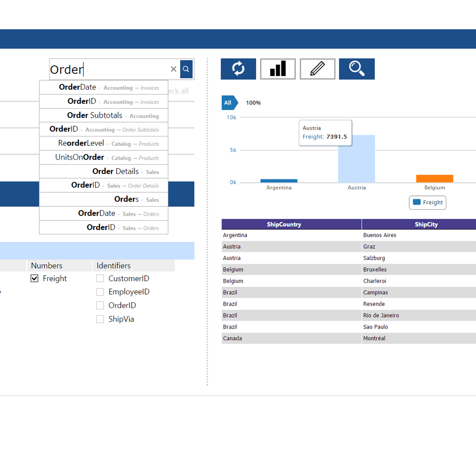Viewport: 476px width, 476px height.
Task: Choose Order Subtotals Accounting suggestion
Action: click(104, 115)
